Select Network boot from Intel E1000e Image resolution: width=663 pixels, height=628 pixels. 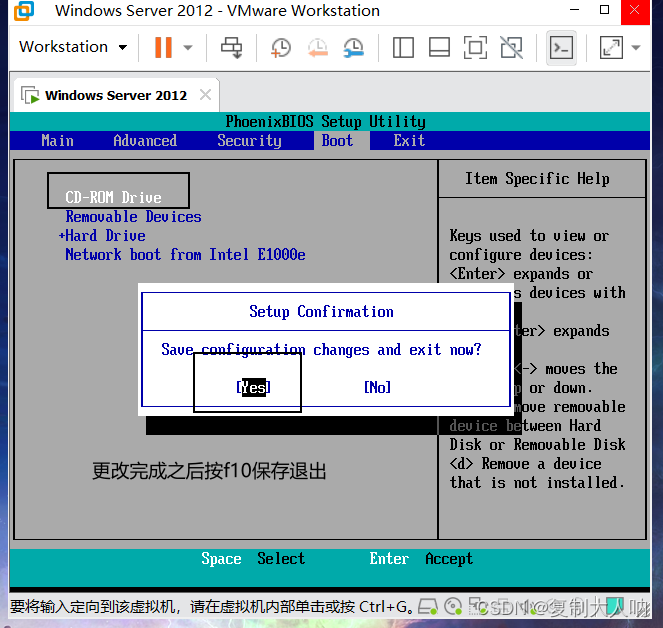click(185, 255)
